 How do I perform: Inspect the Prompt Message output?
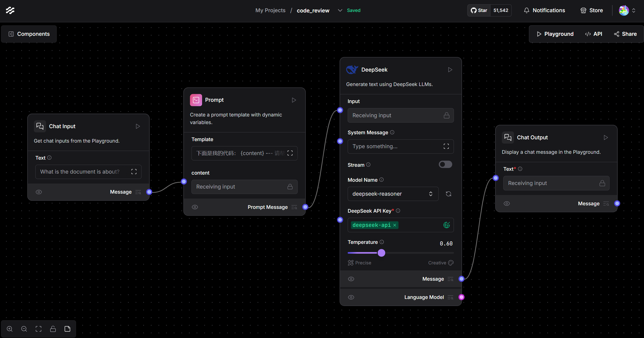[x=294, y=207]
